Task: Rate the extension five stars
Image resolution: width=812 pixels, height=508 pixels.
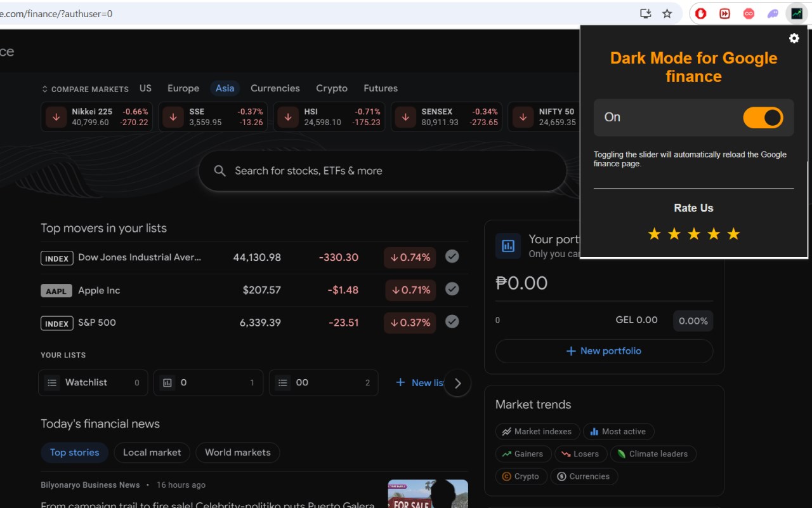Action: 733,234
